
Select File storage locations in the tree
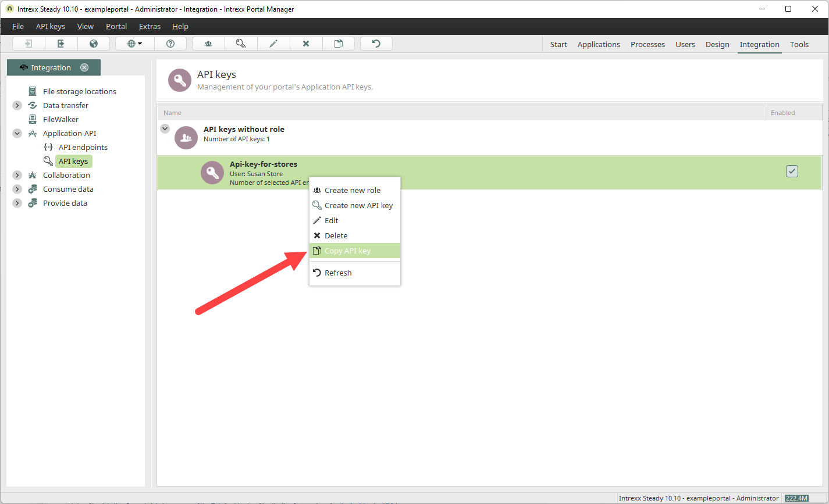tap(80, 91)
